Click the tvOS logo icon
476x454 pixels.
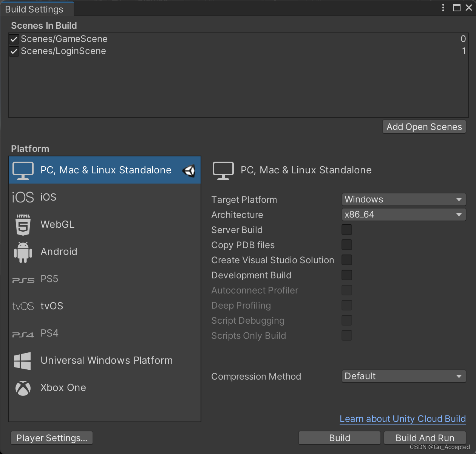click(23, 306)
